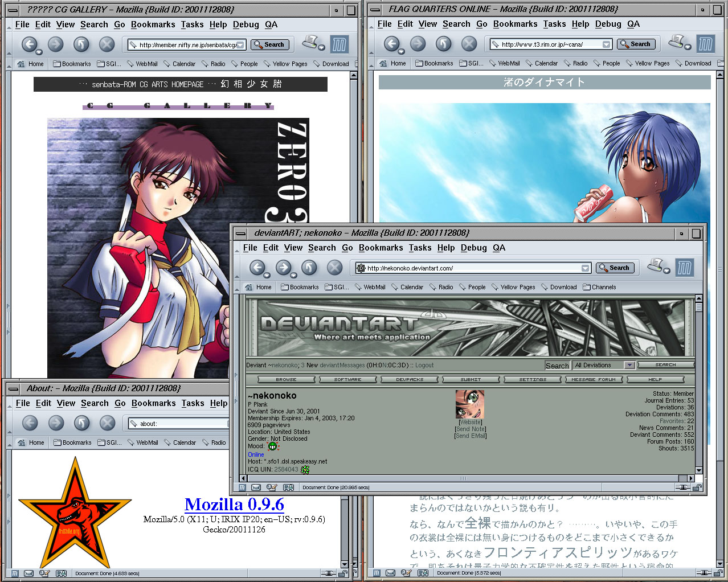Click Mozilla throbber logo in FLAG QUARTERS window
This screenshot has width=728, height=582.
click(x=706, y=44)
